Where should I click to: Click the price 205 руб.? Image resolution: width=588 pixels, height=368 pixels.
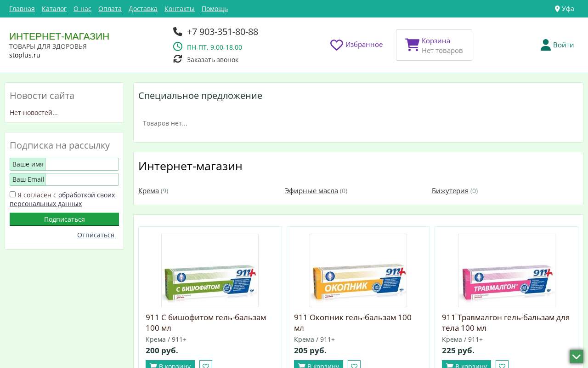point(310,351)
